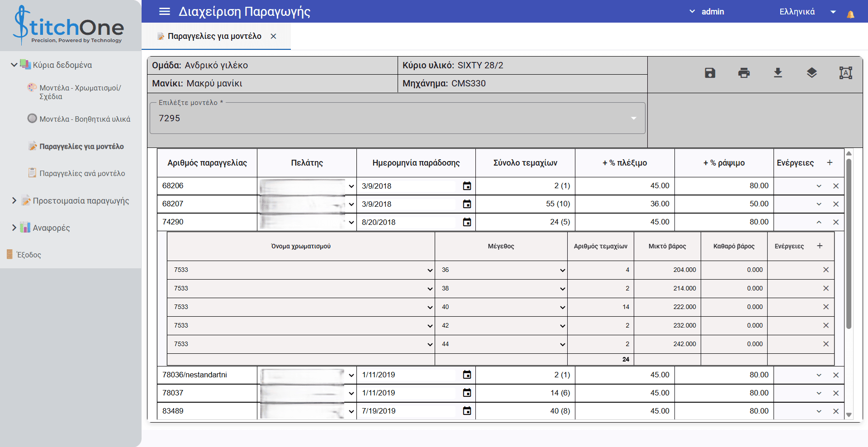Viewport: 868px width, 447px height.
Task: Click the StitchOne logo
Action: point(69,25)
